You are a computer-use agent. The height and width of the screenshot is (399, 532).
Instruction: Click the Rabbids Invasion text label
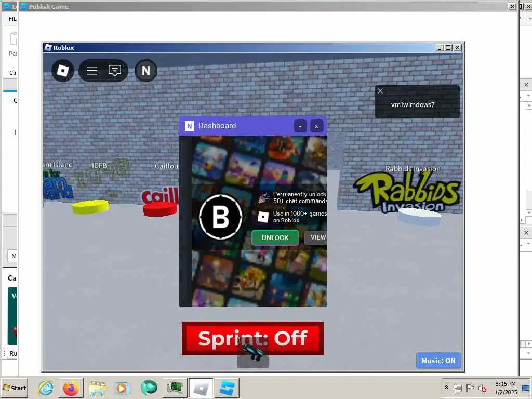413,169
